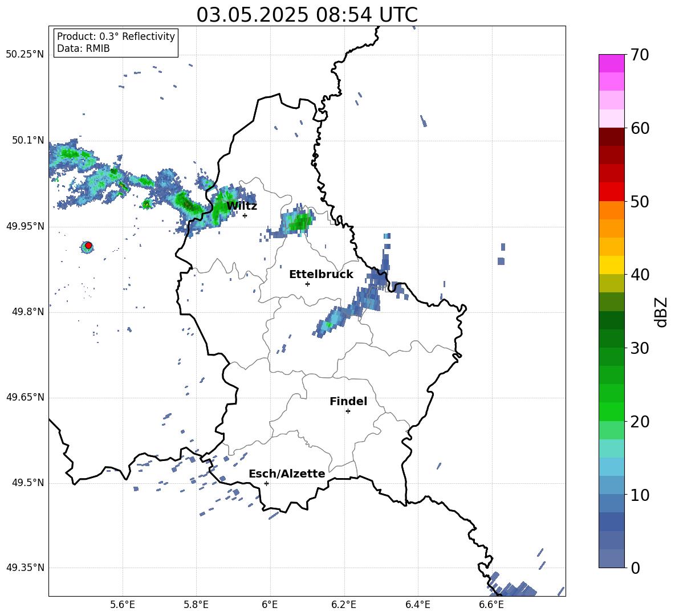Click the 6.4°E longitude label
Image resolution: width=675 pixels, height=616 pixels.
[417, 605]
